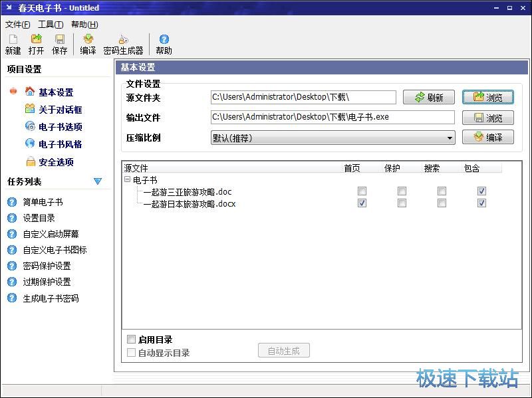Image resolution: width=532 pixels, height=398 pixels.
Task: Enable the 启用目录 checkbox
Action: pyautogui.click(x=131, y=339)
